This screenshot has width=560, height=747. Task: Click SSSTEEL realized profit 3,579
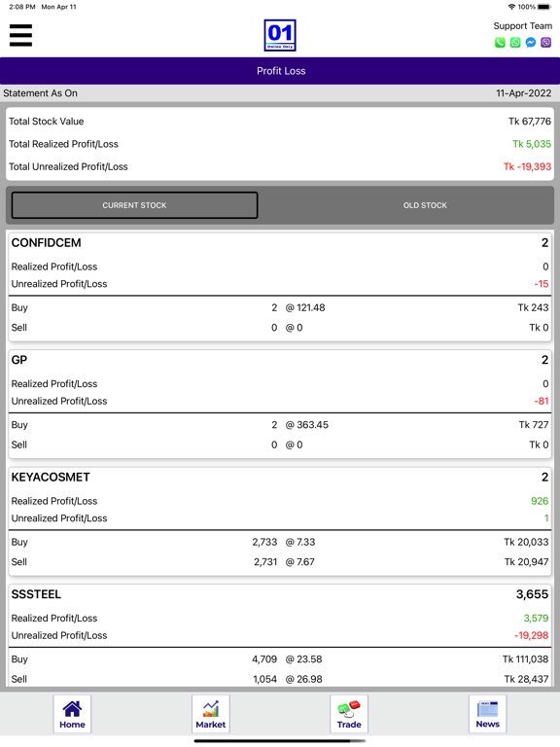tap(536, 619)
